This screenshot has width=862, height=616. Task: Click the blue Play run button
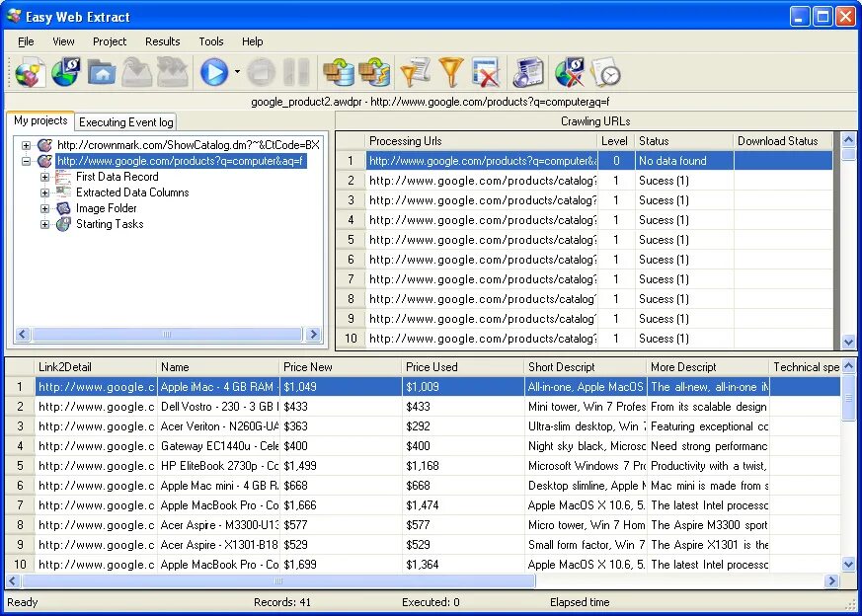pos(214,72)
